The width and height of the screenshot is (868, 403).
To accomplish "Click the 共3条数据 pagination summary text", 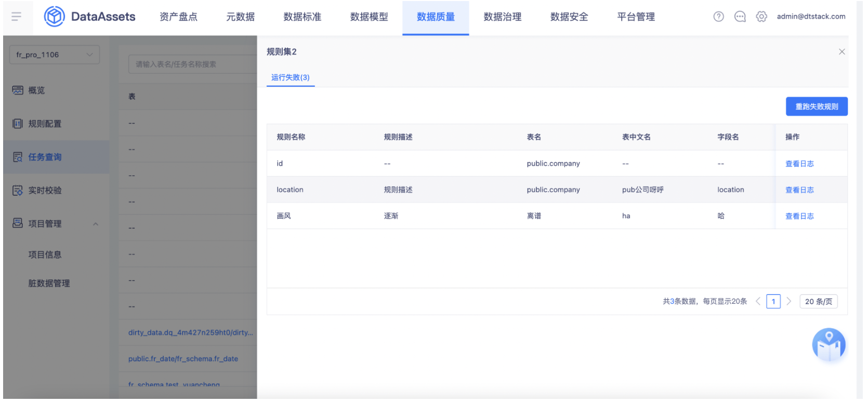I will [705, 301].
